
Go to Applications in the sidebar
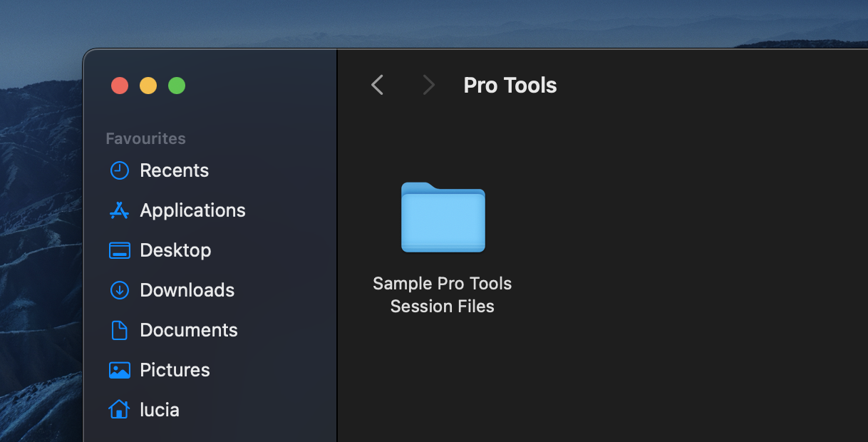[192, 210]
